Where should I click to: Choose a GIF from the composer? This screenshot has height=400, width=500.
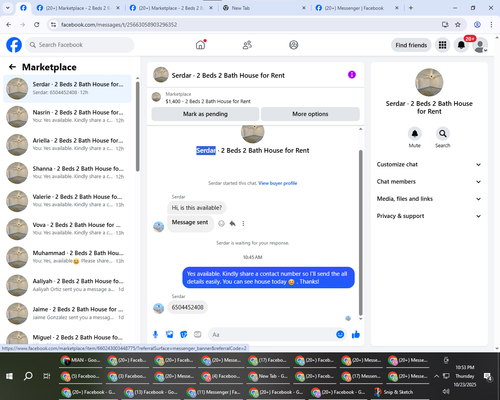pos(198,334)
